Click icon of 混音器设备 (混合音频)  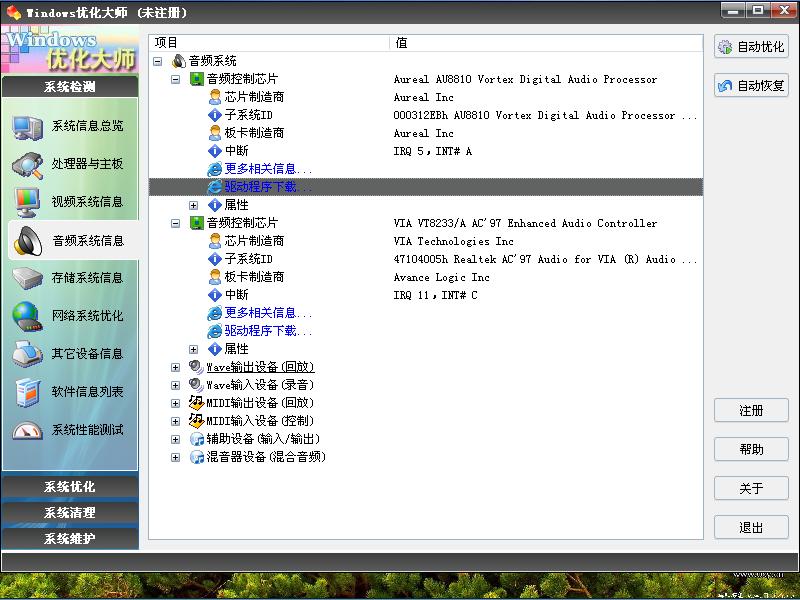point(196,457)
